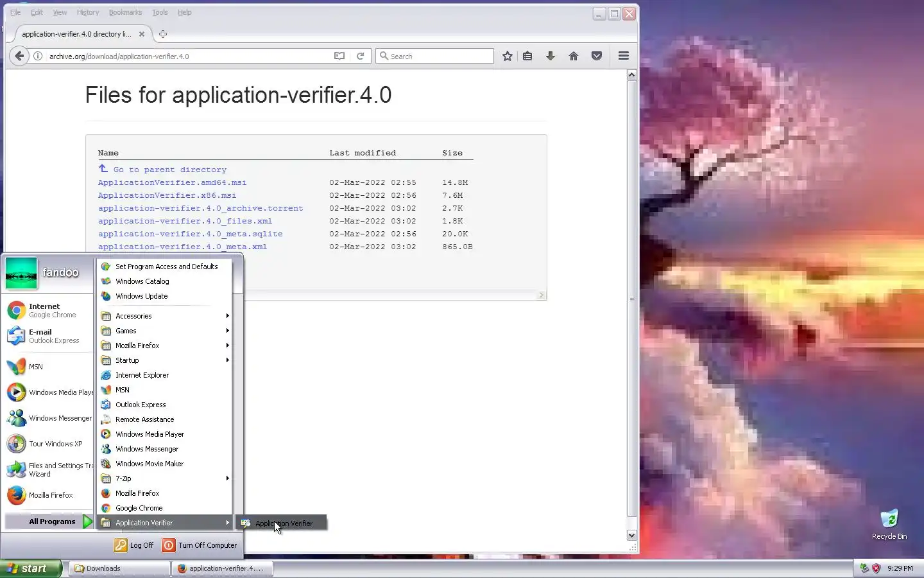Launch Application Verifier from submenu
This screenshot has width=924, height=578.
point(281,523)
